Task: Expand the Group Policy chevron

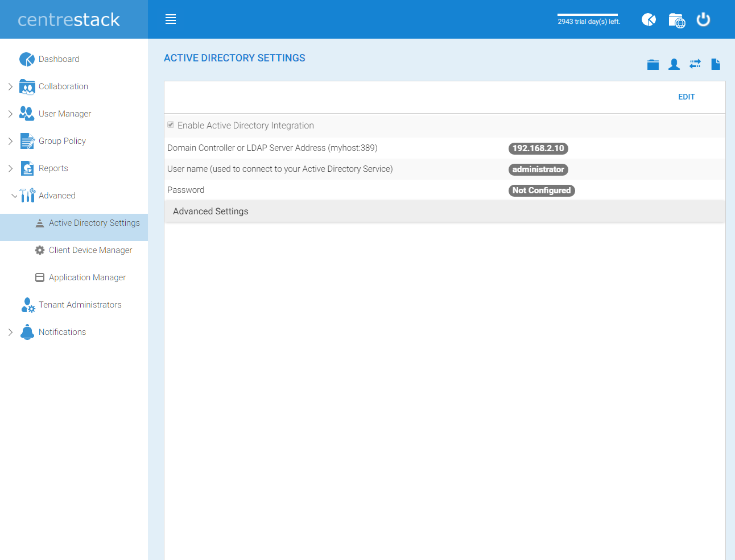Action: pyautogui.click(x=10, y=141)
